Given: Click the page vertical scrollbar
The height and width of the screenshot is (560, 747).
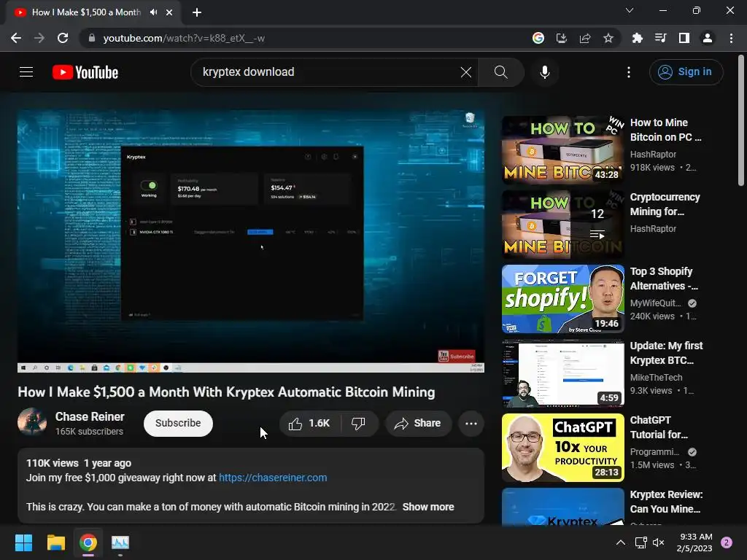Looking at the screenshot, I should [741, 121].
